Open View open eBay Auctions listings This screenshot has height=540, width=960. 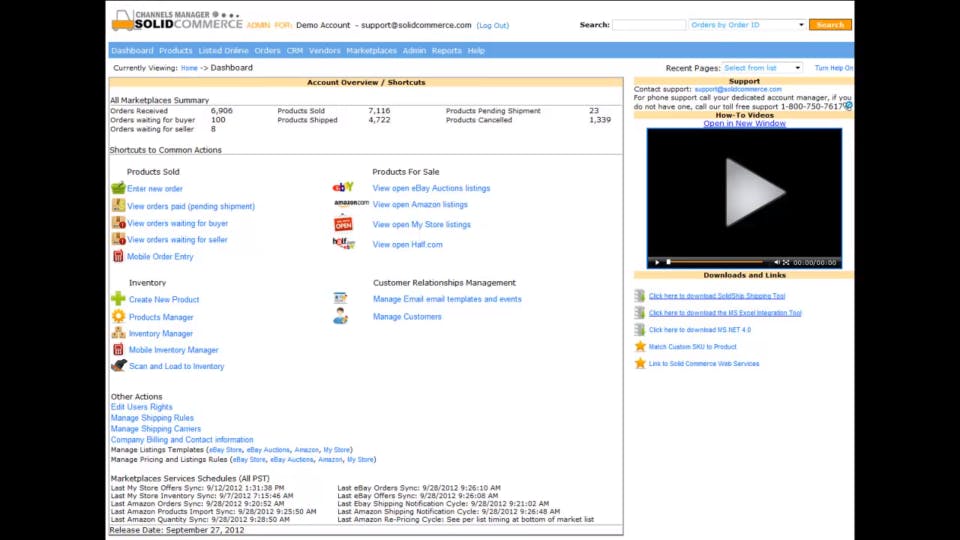pos(431,189)
